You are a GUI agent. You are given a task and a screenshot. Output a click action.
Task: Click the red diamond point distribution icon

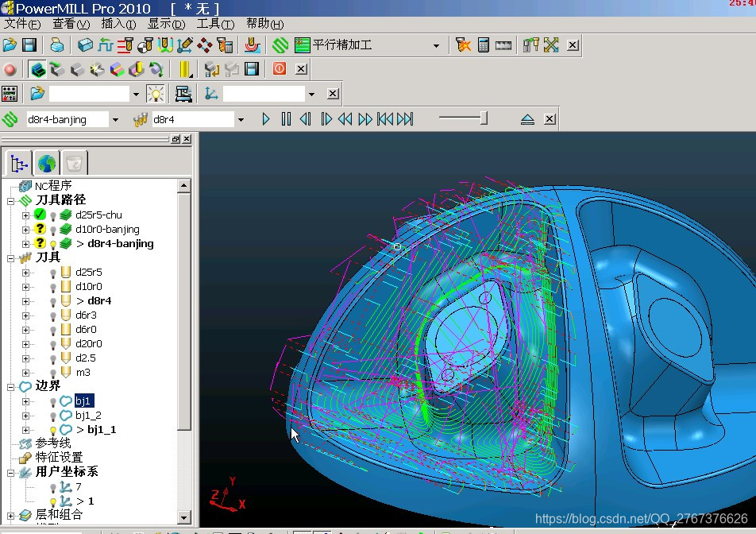(x=204, y=45)
